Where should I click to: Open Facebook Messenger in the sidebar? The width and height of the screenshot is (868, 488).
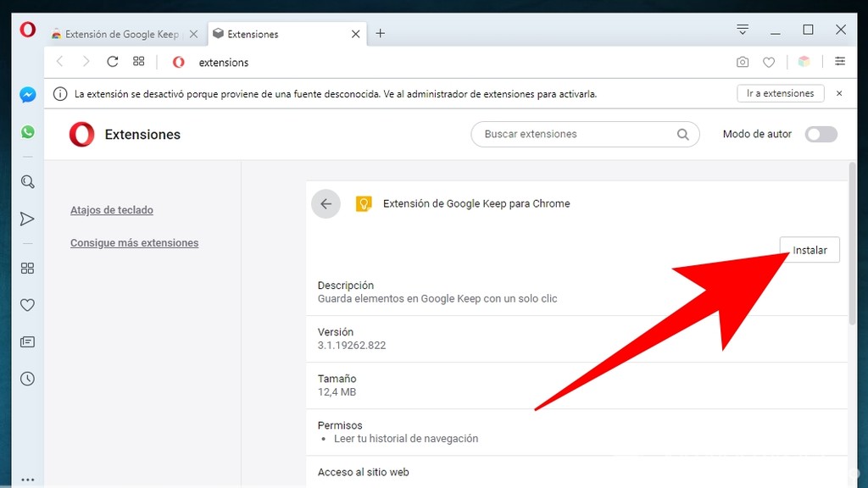[x=27, y=94]
